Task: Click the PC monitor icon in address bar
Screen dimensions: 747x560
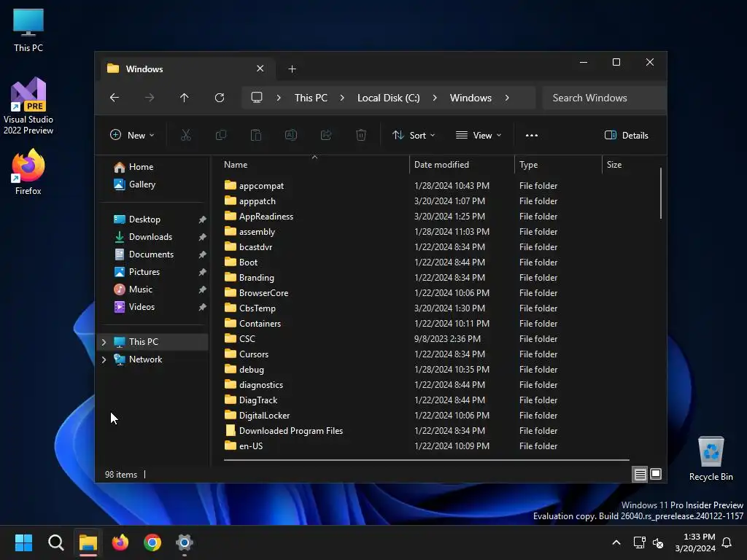Action: tap(257, 98)
